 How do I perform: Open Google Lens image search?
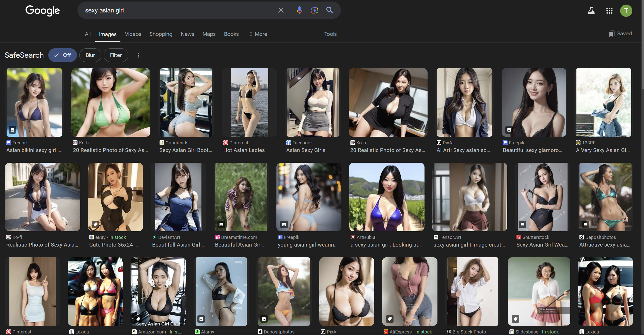[x=315, y=10]
